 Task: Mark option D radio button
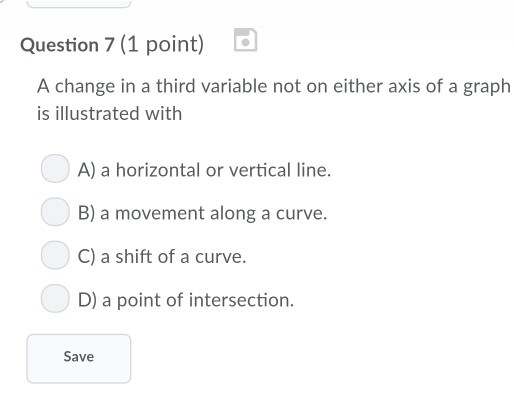pyautogui.click(x=55, y=298)
